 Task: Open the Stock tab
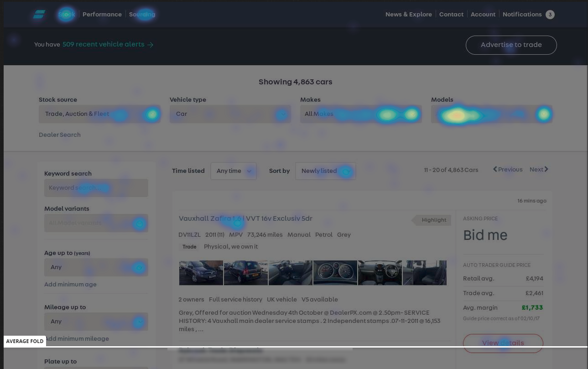[x=67, y=14]
